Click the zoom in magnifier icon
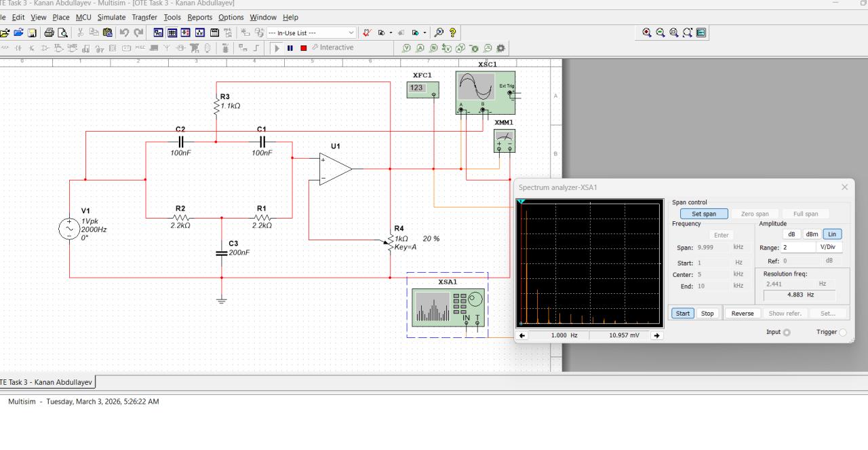This screenshot has width=868, height=450. click(x=647, y=33)
